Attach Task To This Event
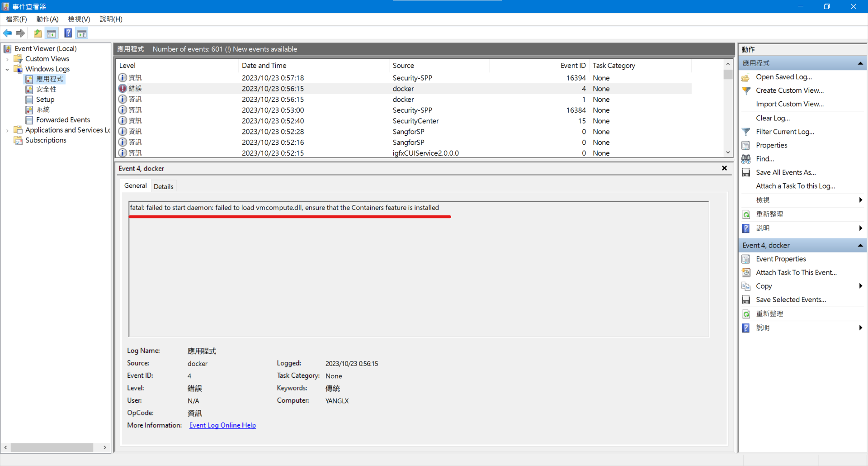 [x=796, y=272]
